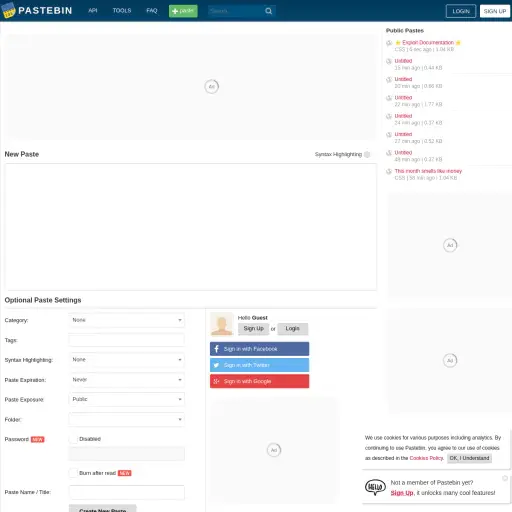Click the Pastebin logo icon
Image resolution: width=512 pixels, height=512 pixels.
click(9, 11)
